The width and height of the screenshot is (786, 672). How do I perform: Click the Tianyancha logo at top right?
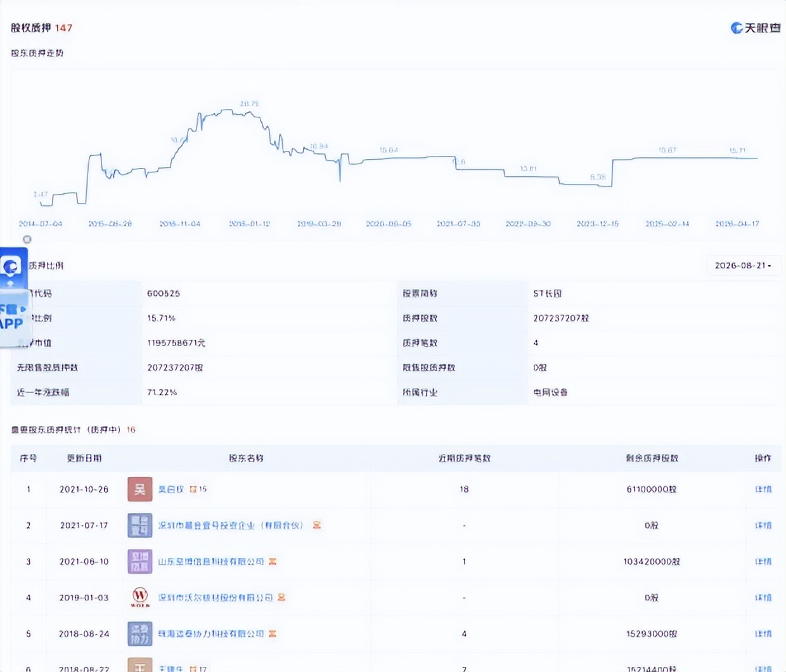point(756,28)
